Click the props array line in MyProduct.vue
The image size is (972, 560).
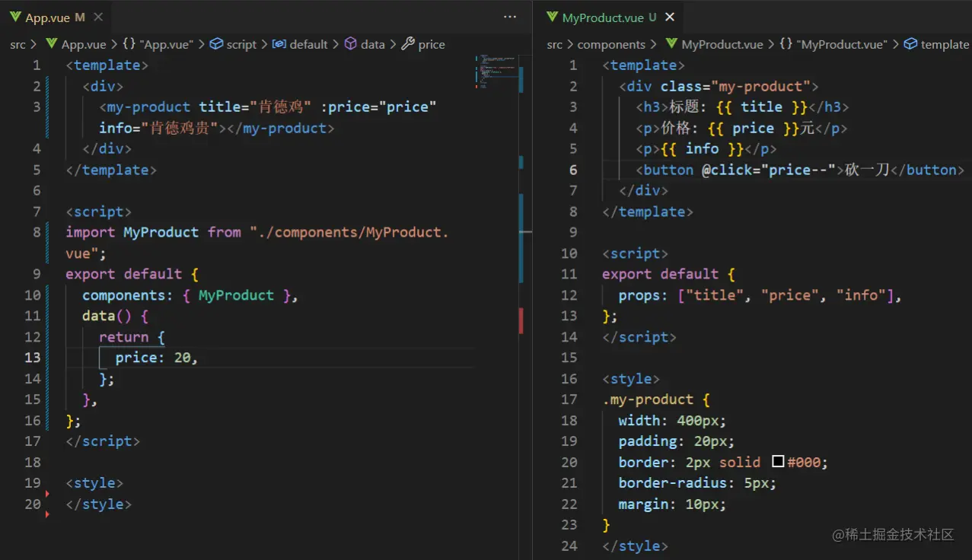tap(760, 295)
